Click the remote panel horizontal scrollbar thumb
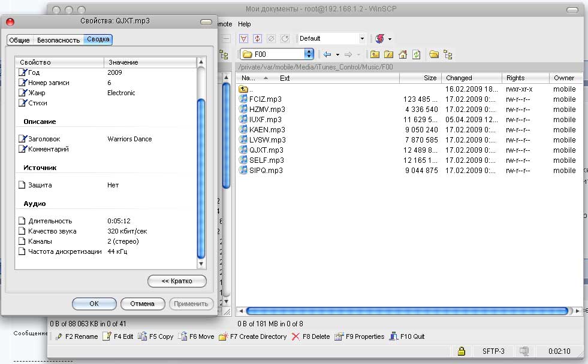The width and height of the screenshot is (588, 364). [x=407, y=311]
